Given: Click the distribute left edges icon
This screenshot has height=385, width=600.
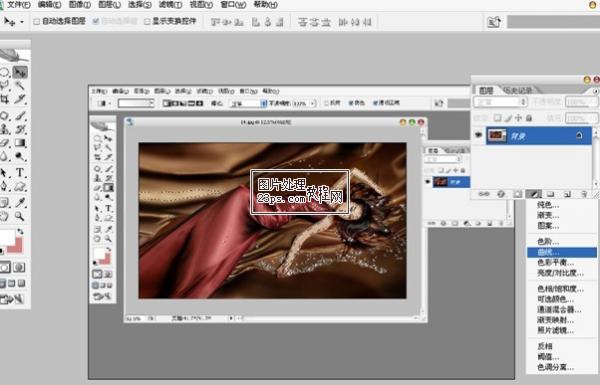Looking at the screenshot, I should (342, 22).
